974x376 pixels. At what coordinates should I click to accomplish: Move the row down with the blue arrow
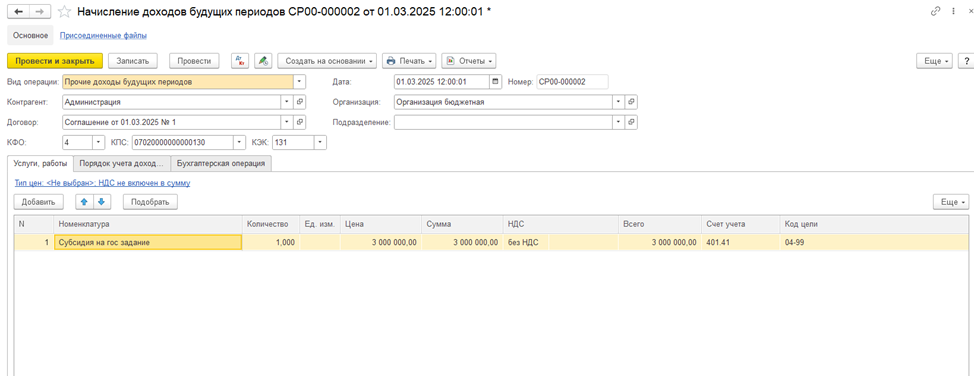pos(101,201)
